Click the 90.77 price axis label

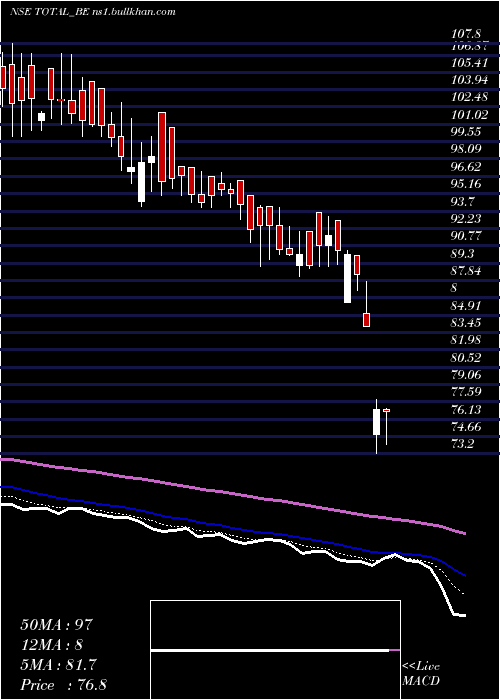pyautogui.click(x=466, y=236)
